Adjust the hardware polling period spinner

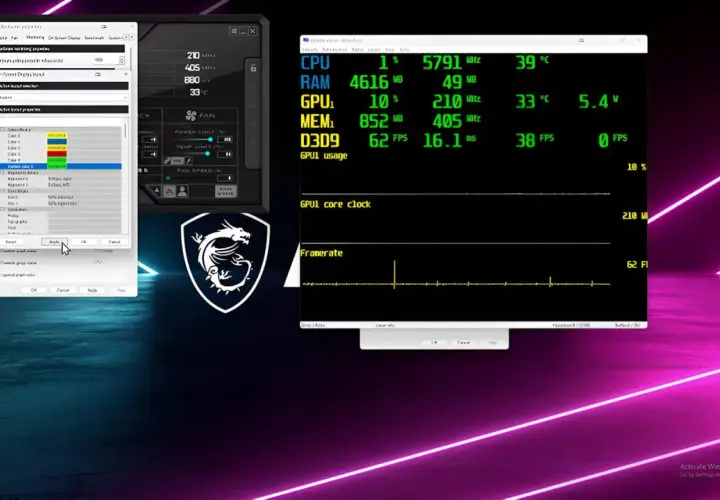click(122, 60)
